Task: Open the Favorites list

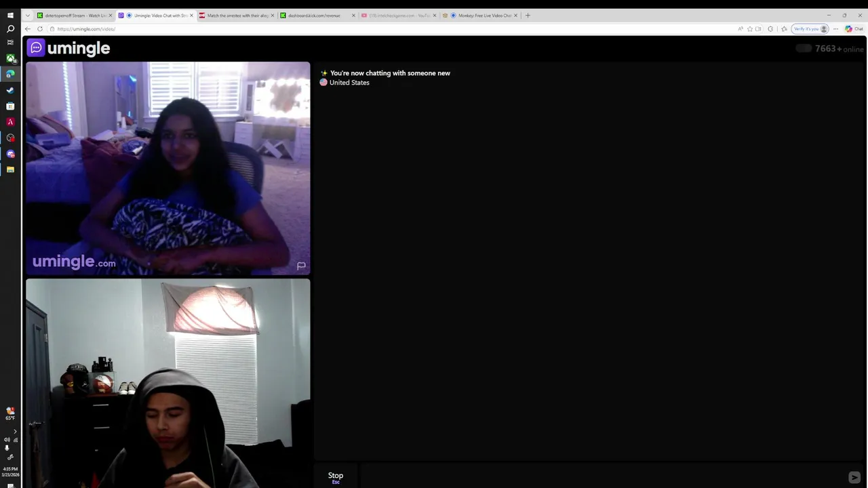Action: [x=784, y=29]
